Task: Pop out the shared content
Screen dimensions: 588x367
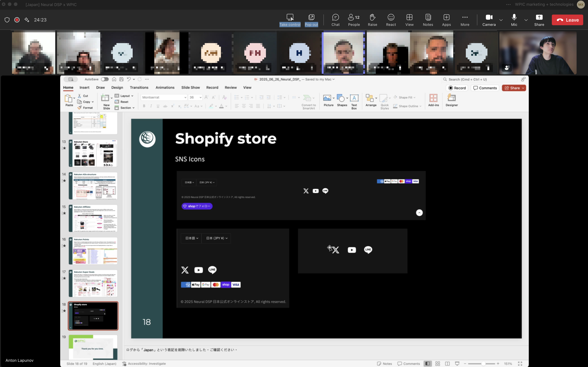Action: point(311,20)
